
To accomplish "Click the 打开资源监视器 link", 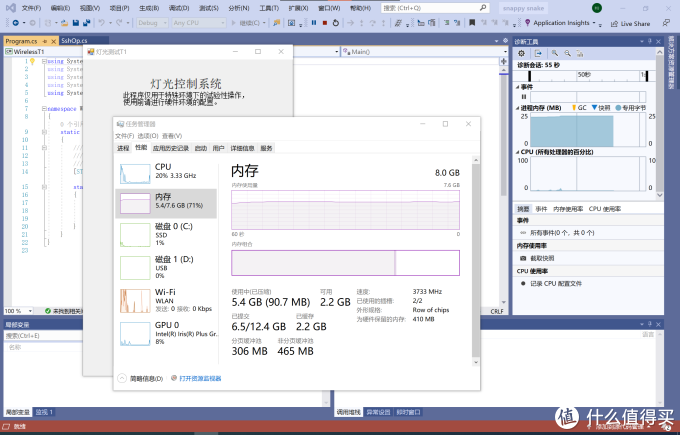I will (200, 378).
